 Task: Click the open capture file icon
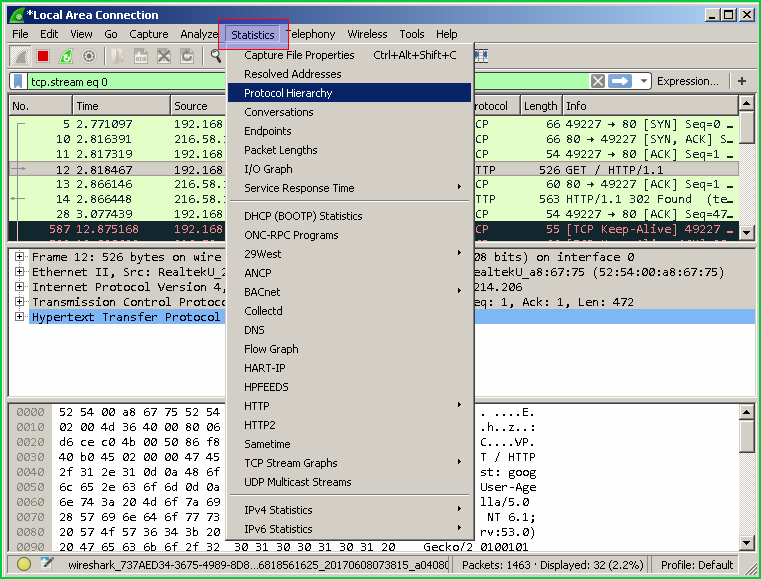coord(117,56)
